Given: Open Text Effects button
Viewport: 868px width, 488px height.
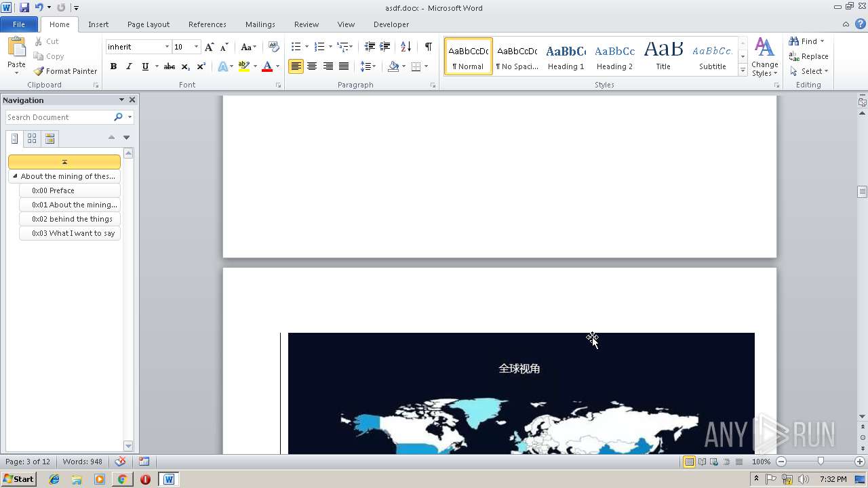Looking at the screenshot, I should pyautogui.click(x=222, y=66).
